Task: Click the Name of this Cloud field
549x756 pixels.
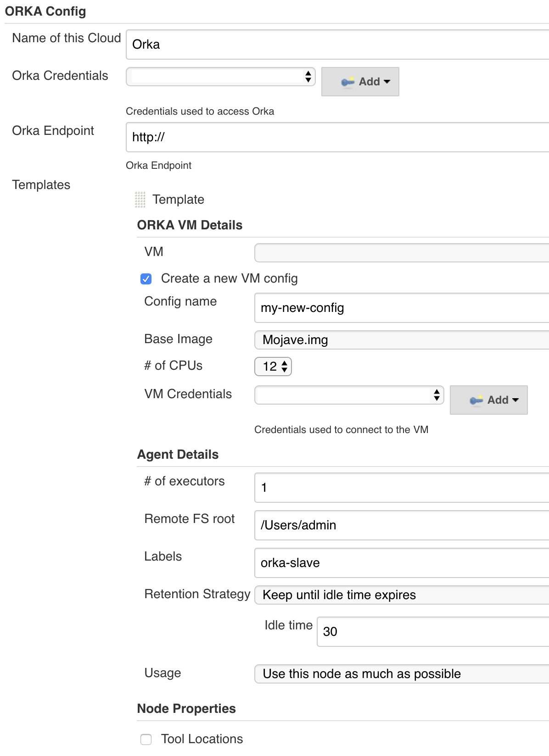Action: 337,44
